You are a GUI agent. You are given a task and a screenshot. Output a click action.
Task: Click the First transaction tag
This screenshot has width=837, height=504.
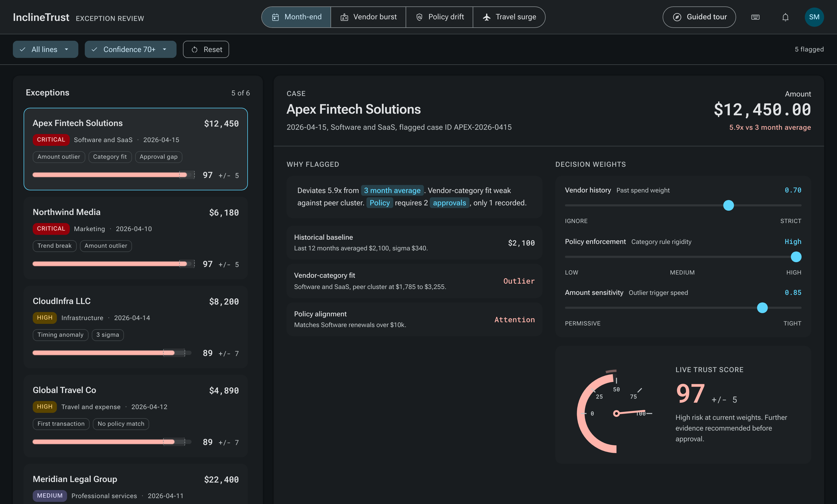tap(61, 424)
